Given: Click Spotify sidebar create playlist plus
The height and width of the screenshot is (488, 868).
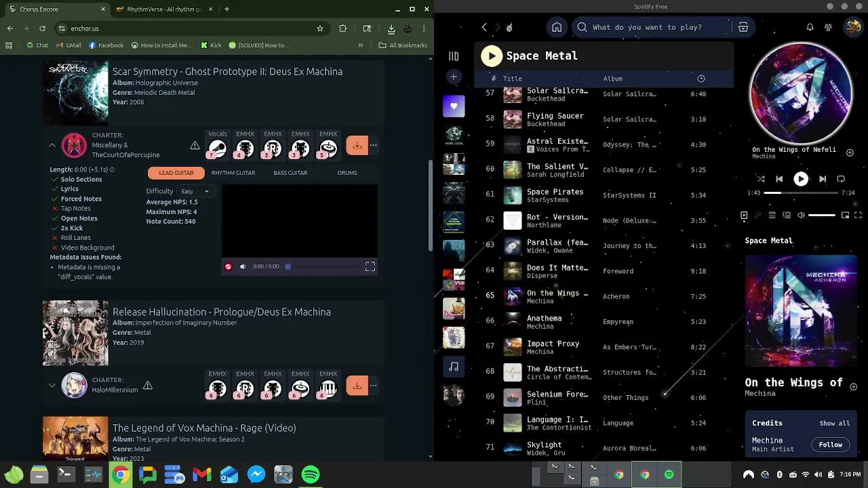Looking at the screenshot, I should (454, 77).
